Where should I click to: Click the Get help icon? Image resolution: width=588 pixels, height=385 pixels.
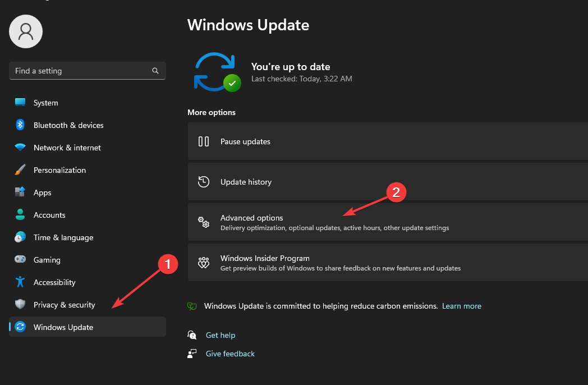[x=192, y=335]
